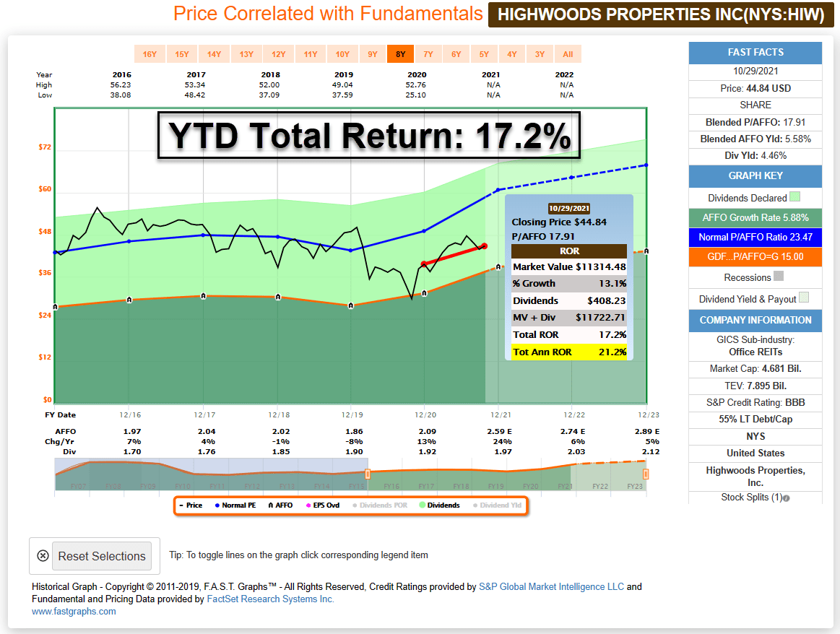Click the Stock Splits info icon
Image resolution: width=840 pixels, height=634 pixels.
[787, 498]
